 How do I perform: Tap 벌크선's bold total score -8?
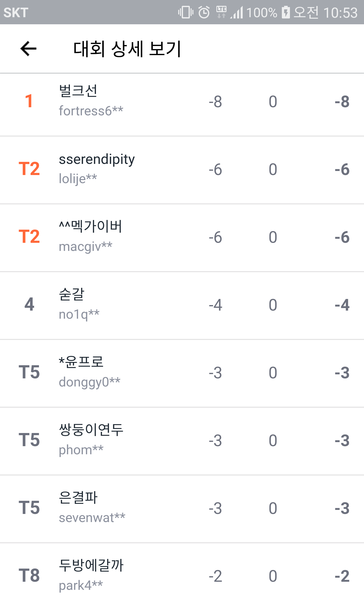coord(342,102)
